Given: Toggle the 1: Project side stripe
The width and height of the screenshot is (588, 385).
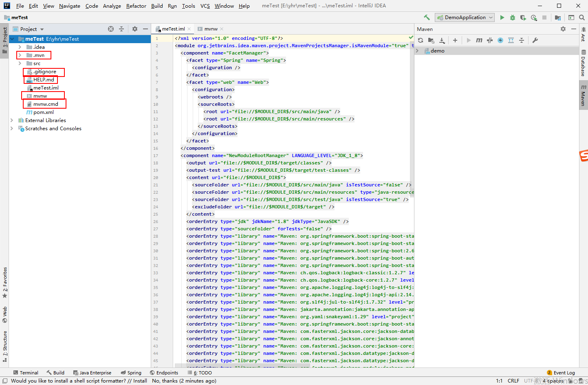Looking at the screenshot, I should [x=4, y=41].
